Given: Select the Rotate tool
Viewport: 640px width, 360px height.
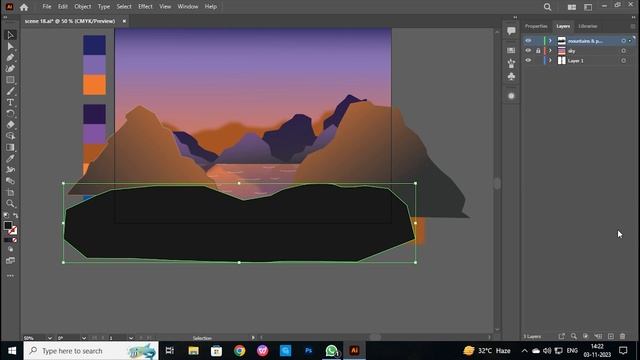Looking at the screenshot, I should point(11,113).
